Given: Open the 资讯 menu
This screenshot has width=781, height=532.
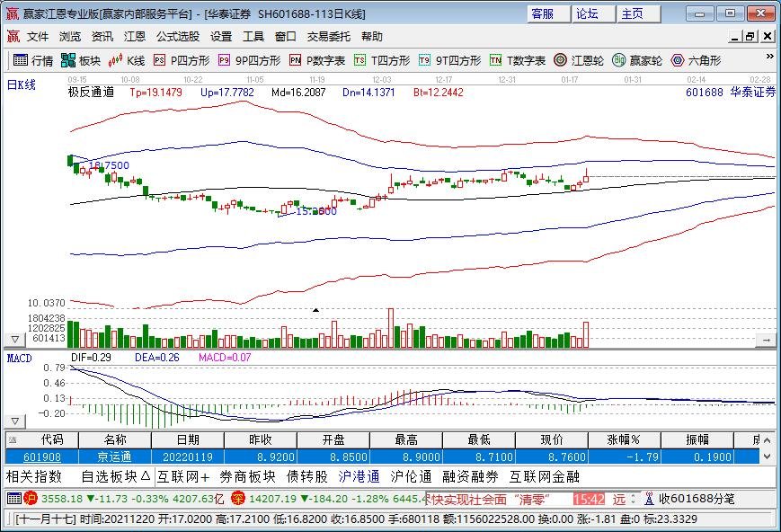Looking at the screenshot, I should point(102,36).
